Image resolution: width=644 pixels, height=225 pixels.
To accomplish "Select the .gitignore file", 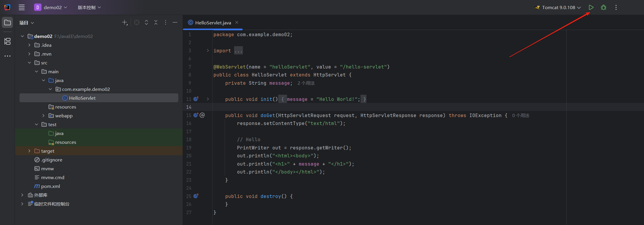I will [x=49, y=160].
